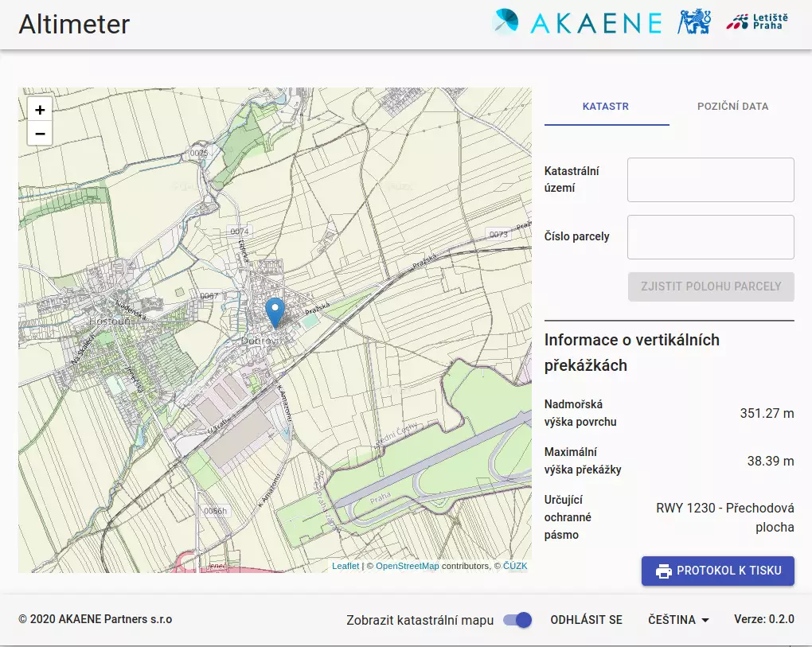Viewport: 812px width, 647px height.
Task: Open the ČÚZK attribution link
Action: [x=514, y=566]
